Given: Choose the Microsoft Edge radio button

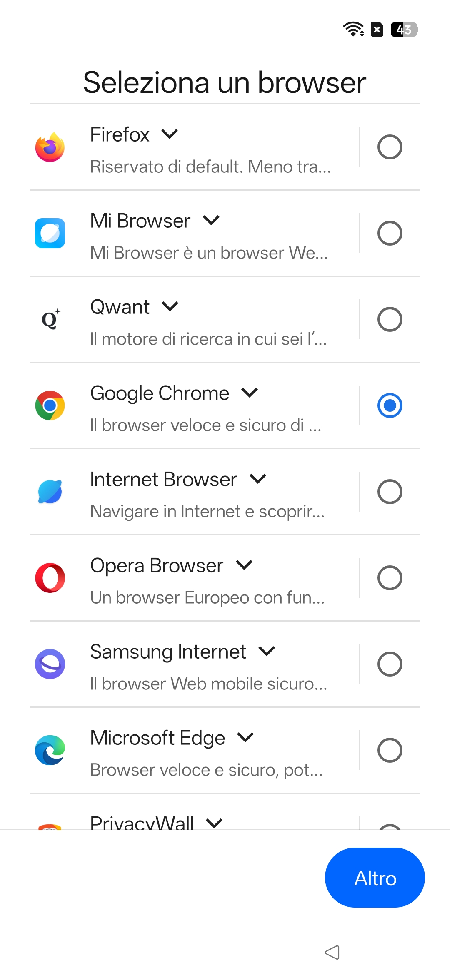Looking at the screenshot, I should tap(390, 750).
